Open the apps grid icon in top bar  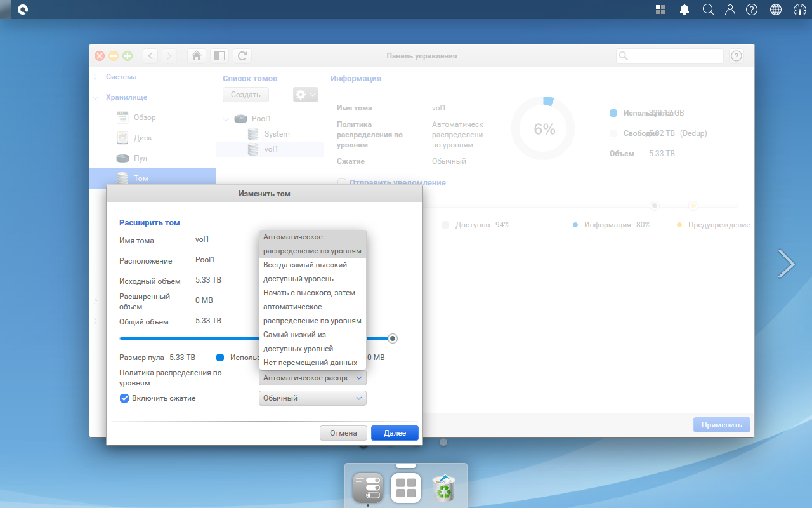[x=660, y=10]
